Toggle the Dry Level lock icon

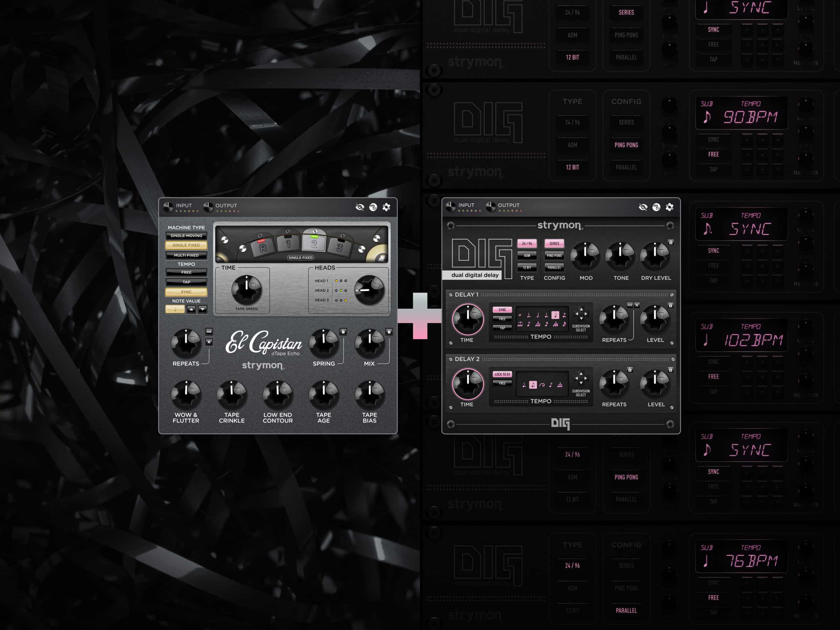coord(671,242)
